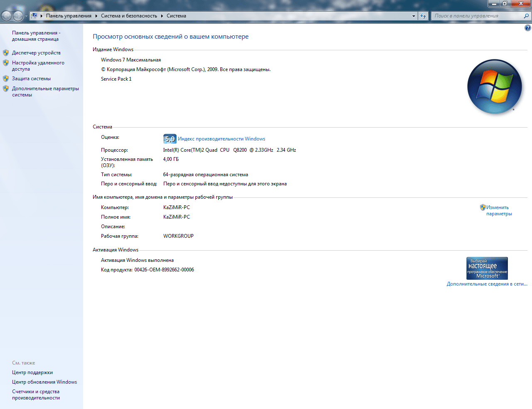Click 'WORKGROUP' workgroup value

point(178,236)
